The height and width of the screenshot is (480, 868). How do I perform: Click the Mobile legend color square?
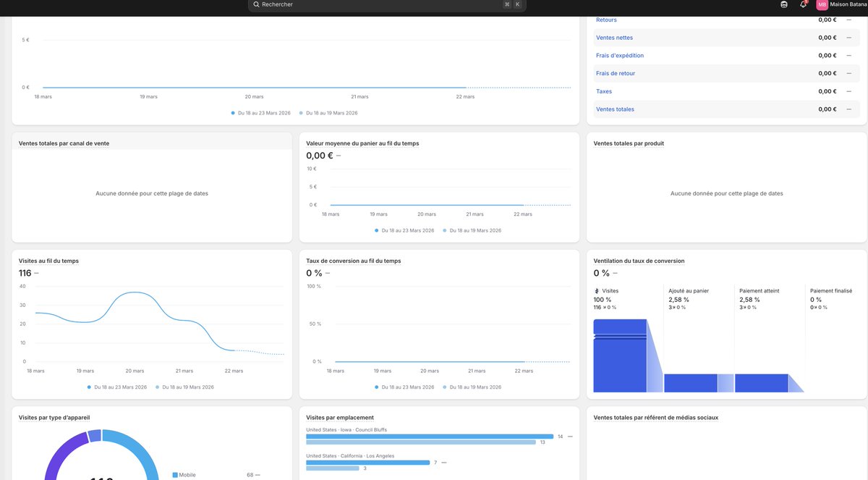(x=175, y=475)
